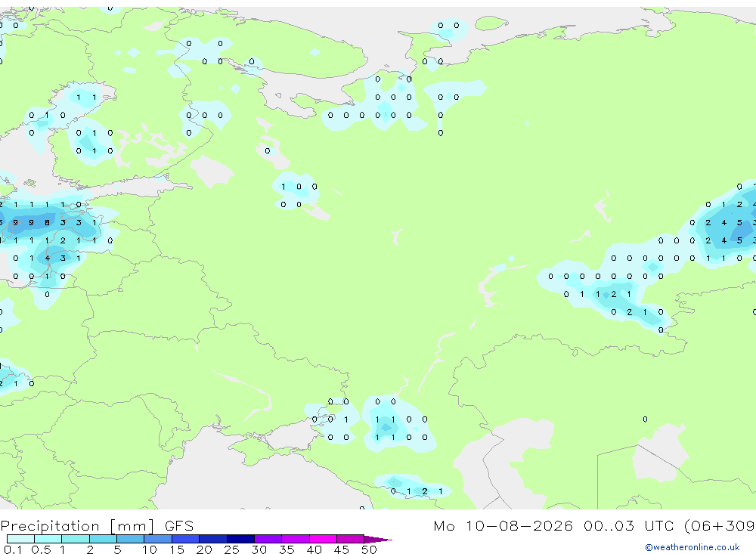Viewport: 756px width, 554px height.
Task: Pick the 2–5 mm legend color swatch
Action: click(x=103, y=539)
